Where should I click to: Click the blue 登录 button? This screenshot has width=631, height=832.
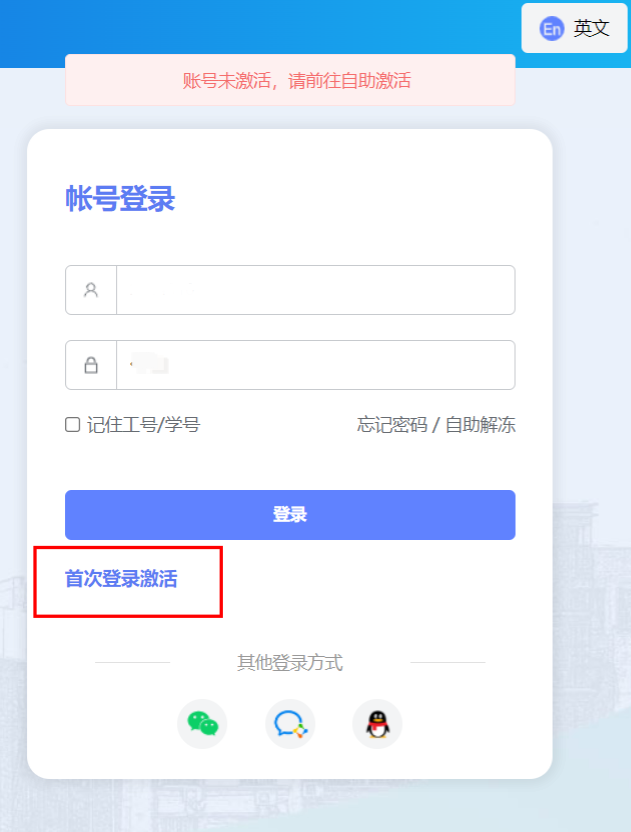click(290, 515)
